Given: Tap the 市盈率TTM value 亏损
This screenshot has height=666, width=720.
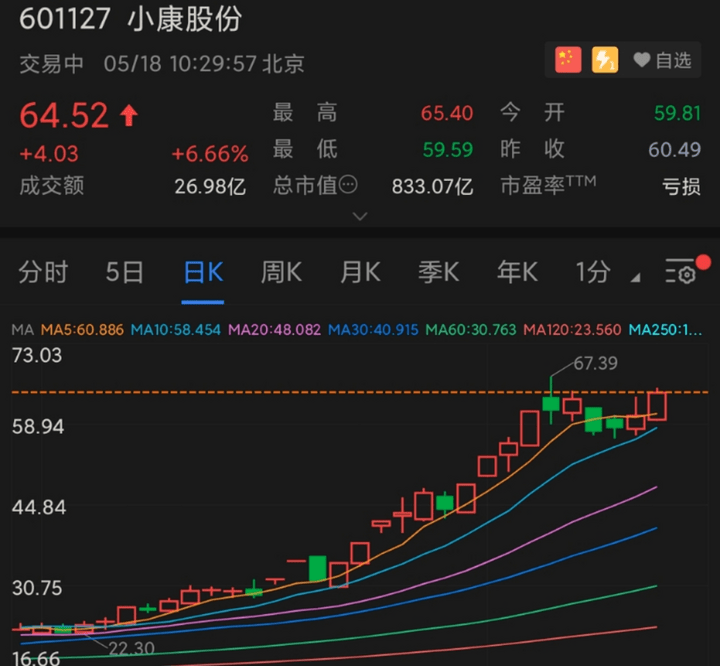Looking at the screenshot, I should click(681, 186).
